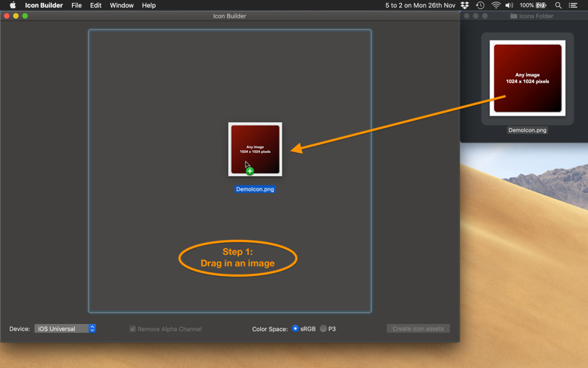Open the Notification Center list icon
The image size is (588, 368).
[573, 5]
